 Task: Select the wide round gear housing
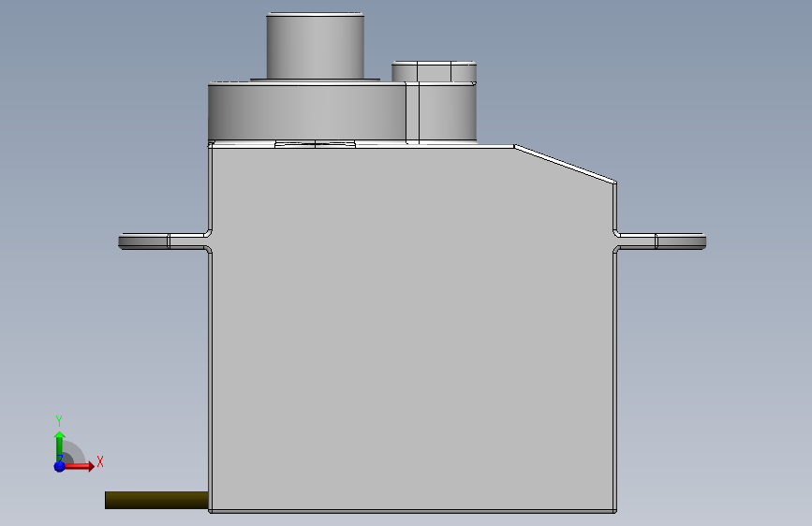click(307, 110)
